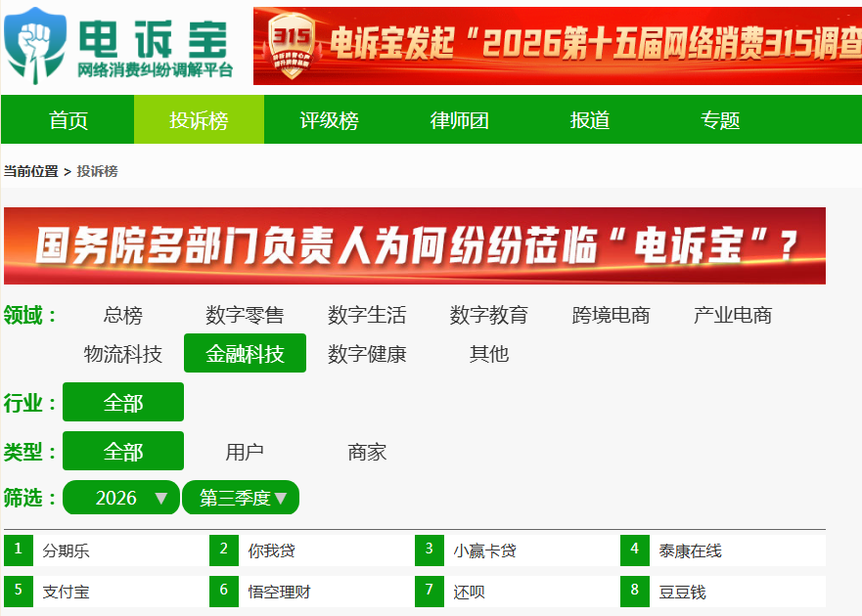
Task: Open 投诉榜 in the navigation bar
Action: point(199,120)
